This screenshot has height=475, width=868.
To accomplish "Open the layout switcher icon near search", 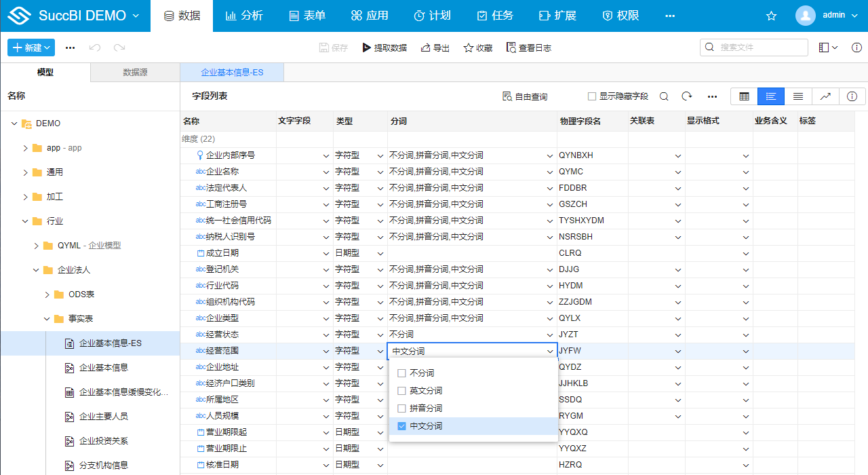I will point(828,47).
